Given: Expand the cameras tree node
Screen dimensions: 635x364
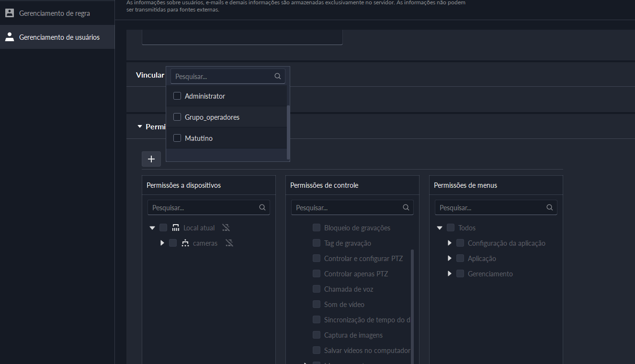Looking at the screenshot, I should [x=162, y=243].
